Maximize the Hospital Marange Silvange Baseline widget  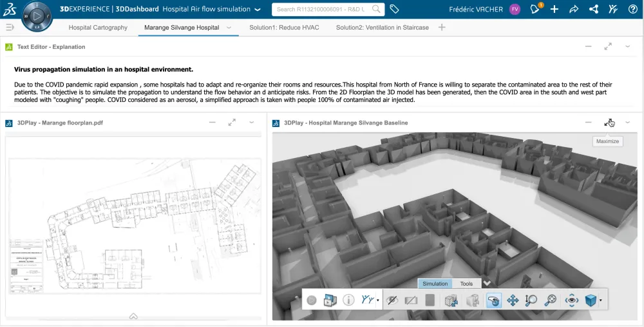tap(609, 123)
